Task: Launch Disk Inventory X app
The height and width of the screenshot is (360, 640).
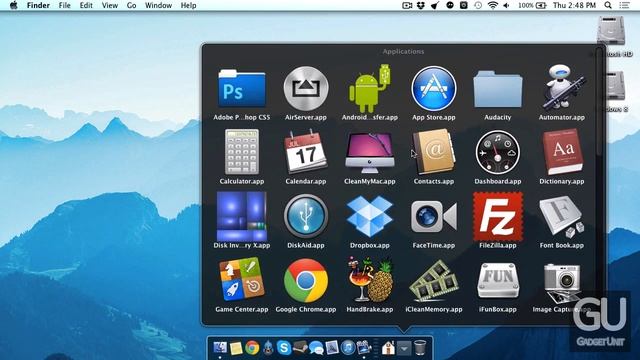Action: point(242,216)
